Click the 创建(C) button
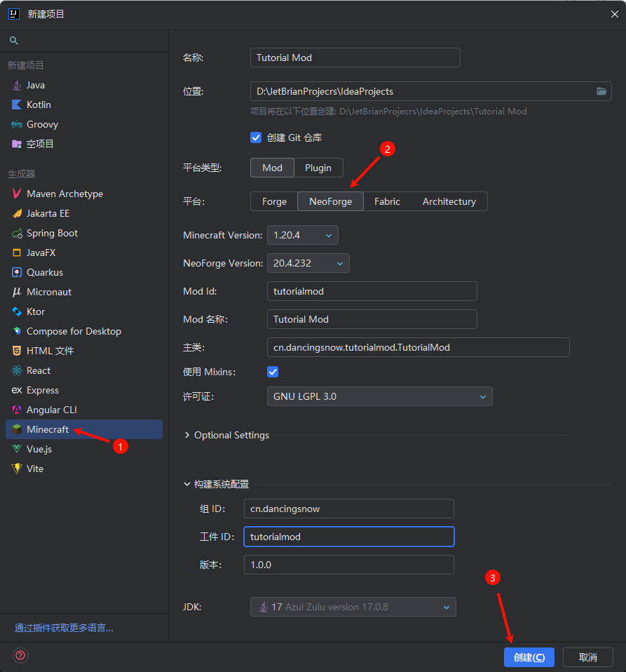Image resolution: width=626 pixels, height=672 pixels. 529,657
